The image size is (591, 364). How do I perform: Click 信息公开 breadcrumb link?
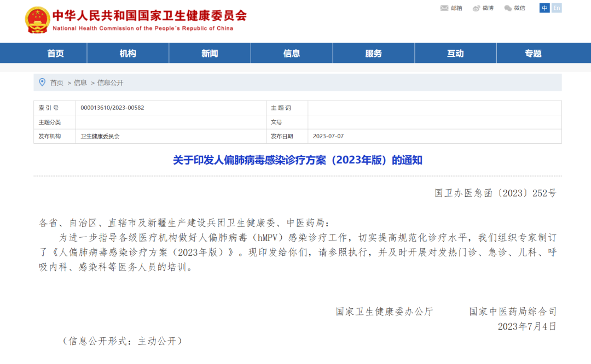[x=111, y=83]
